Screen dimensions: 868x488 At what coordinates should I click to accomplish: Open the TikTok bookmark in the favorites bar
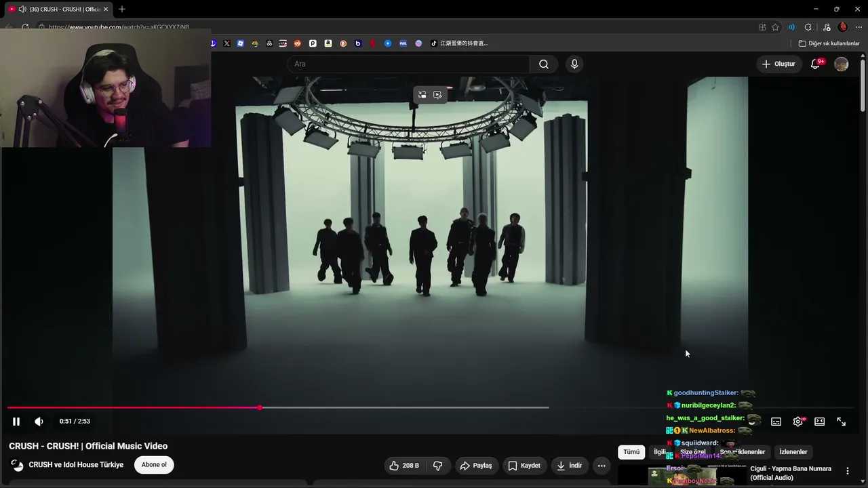click(x=459, y=43)
